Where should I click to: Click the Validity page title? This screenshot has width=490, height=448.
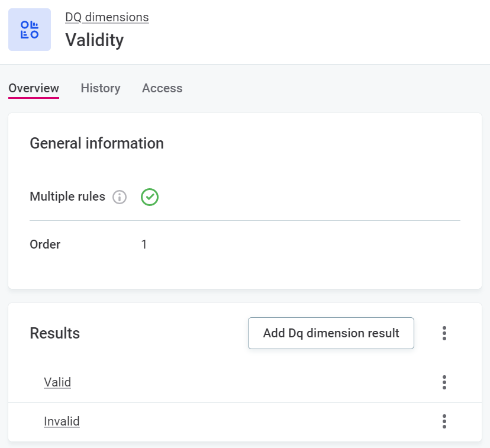[x=94, y=40]
